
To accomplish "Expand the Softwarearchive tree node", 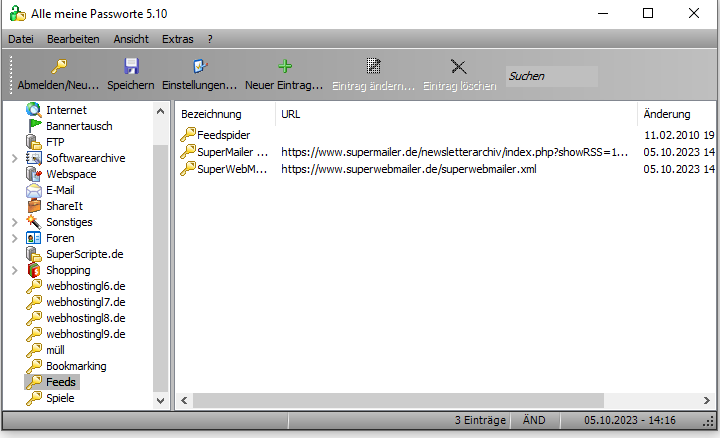I will 13,158.
